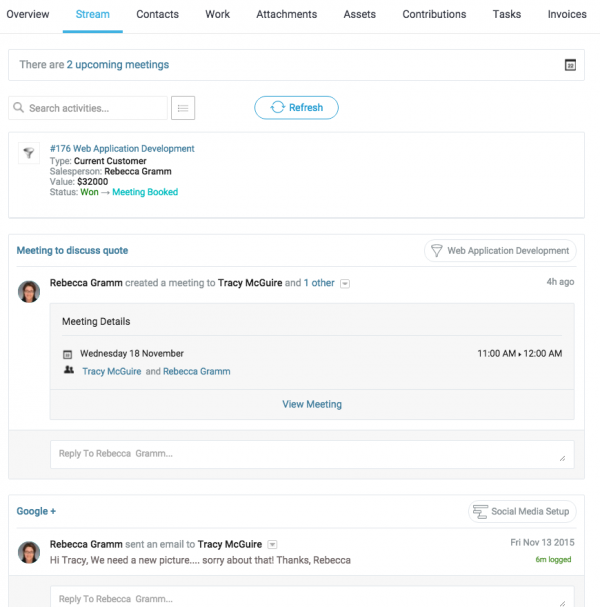Click the Search activities input field
The image size is (600, 607).
pos(95,108)
